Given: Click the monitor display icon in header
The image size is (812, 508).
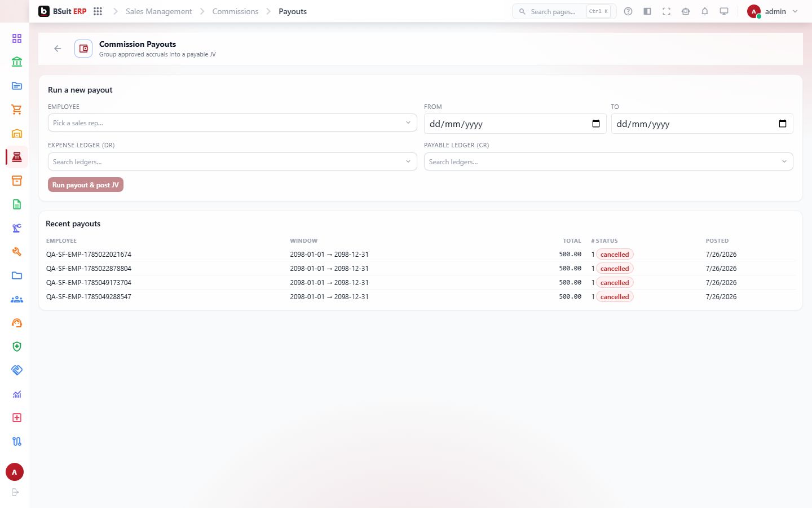Looking at the screenshot, I should pyautogui.click(x=724, y=11).
